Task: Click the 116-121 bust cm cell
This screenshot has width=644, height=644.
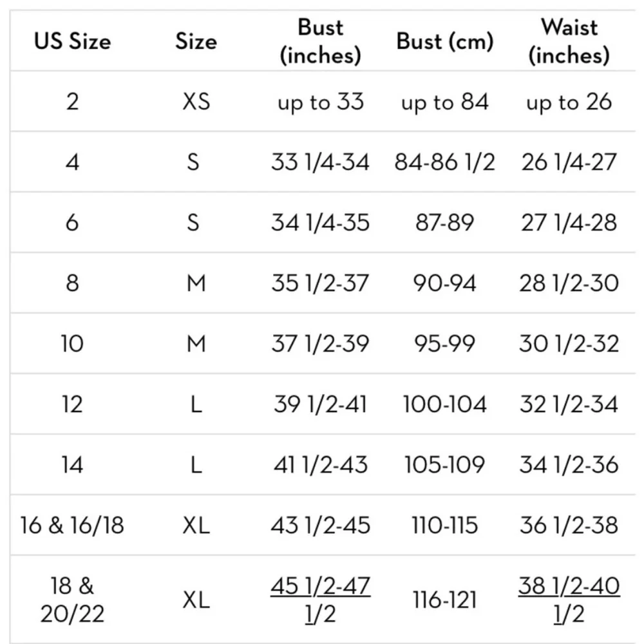Action: click(x=444, y=600)
